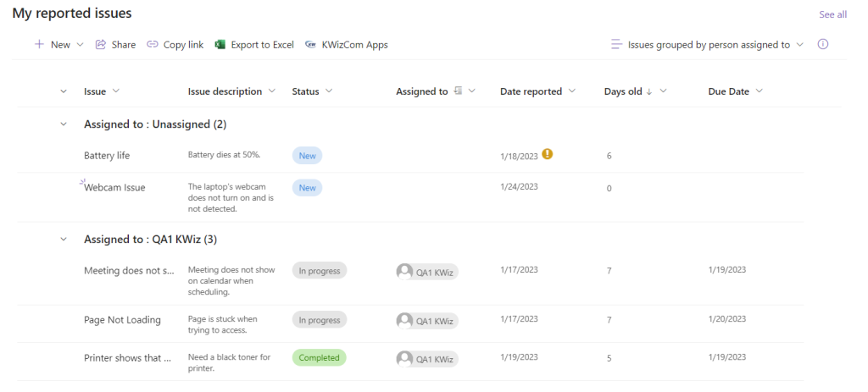Screen dimensions: 868x392
Task: Open the Issue description column header menu
Action: 271,91
